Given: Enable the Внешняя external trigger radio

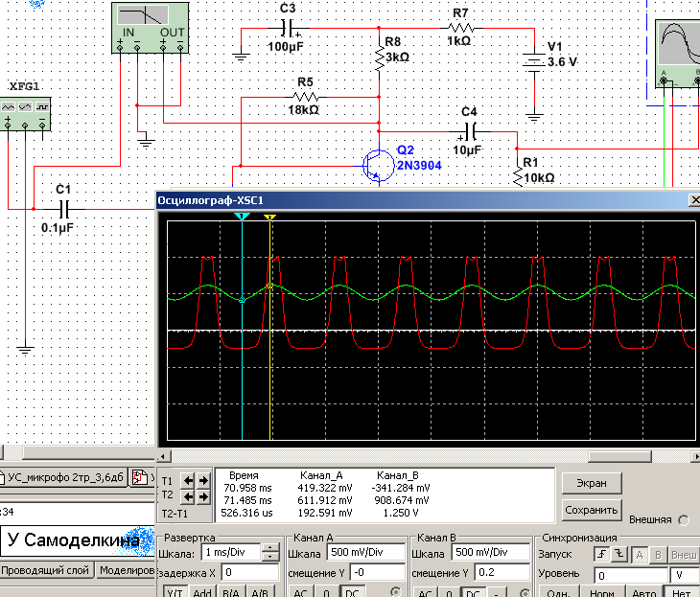Looking at the screenshot, I should [683, 520].
